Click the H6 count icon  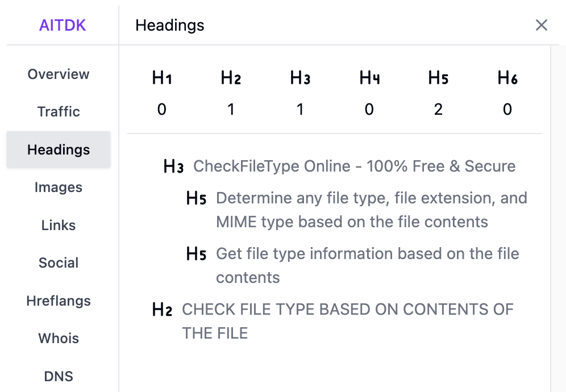tap(507, 78)
